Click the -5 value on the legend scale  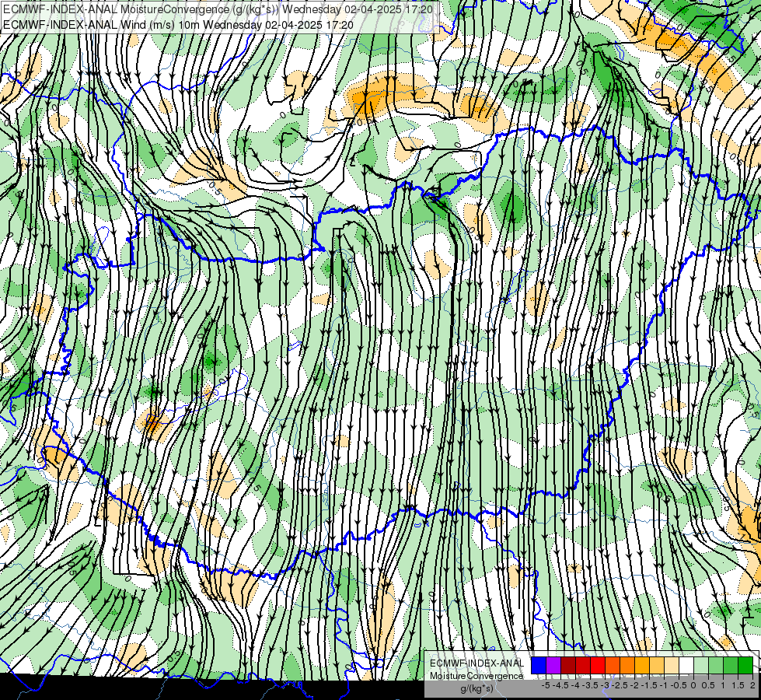tap(546, 685)
